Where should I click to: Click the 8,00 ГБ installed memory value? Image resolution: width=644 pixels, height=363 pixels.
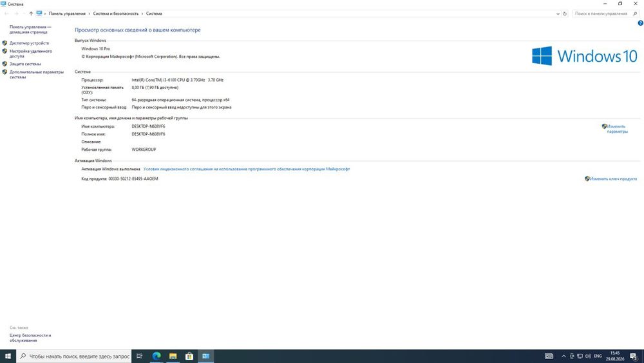(155, 88)
